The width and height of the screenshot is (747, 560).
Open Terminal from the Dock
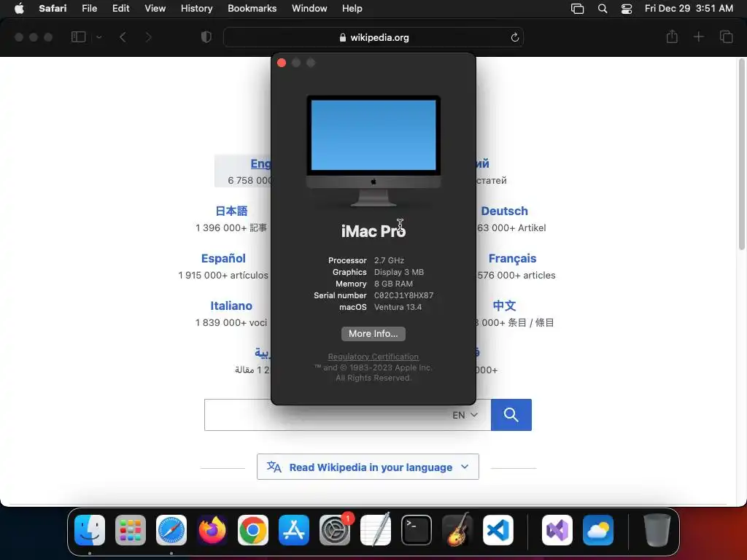click(x=417, y=530)
